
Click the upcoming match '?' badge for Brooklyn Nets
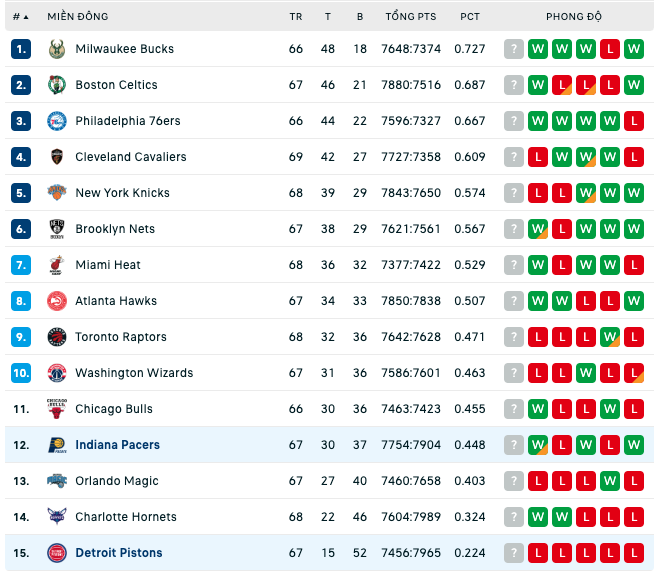514,229
